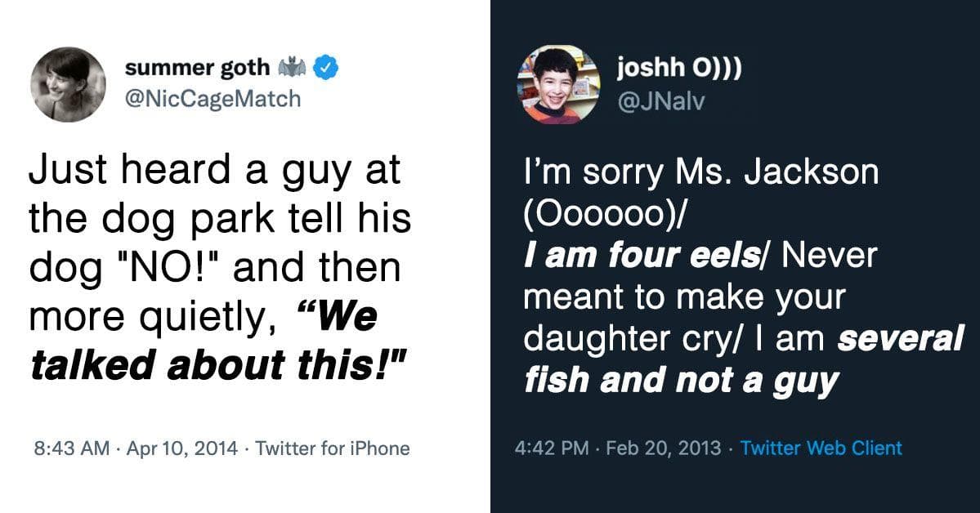Open the @JNalv handle
The width and height of the screenshot is (980, 513).
tap(651, 98)
